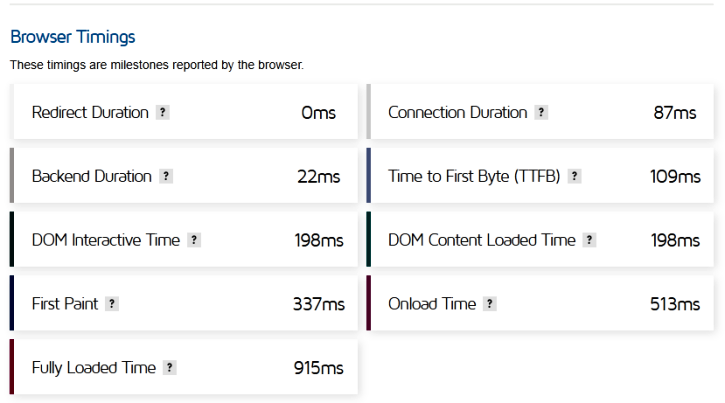Click the DOM Interactive Time 198ms value
This screenshot has height=403, width=725.
coord(319,240)
